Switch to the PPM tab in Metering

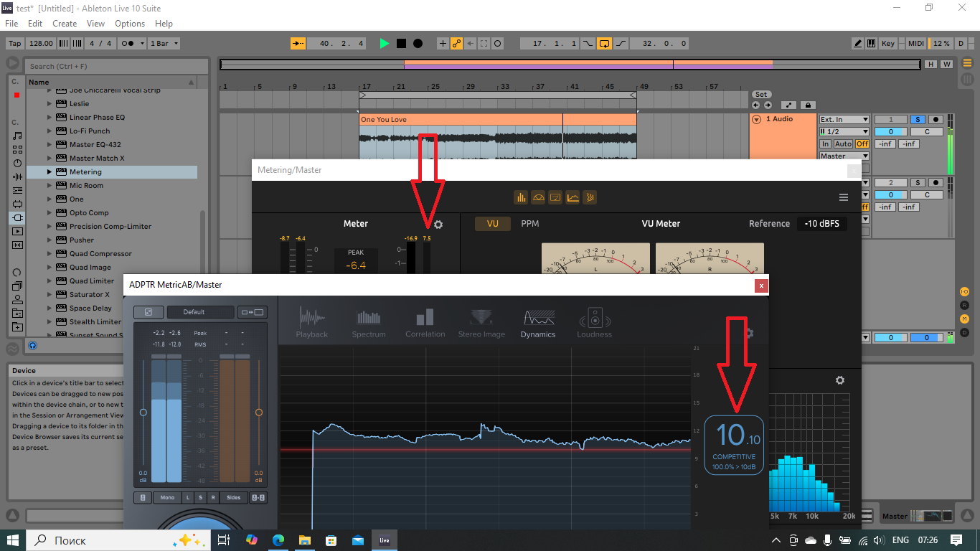coord(529,224)
